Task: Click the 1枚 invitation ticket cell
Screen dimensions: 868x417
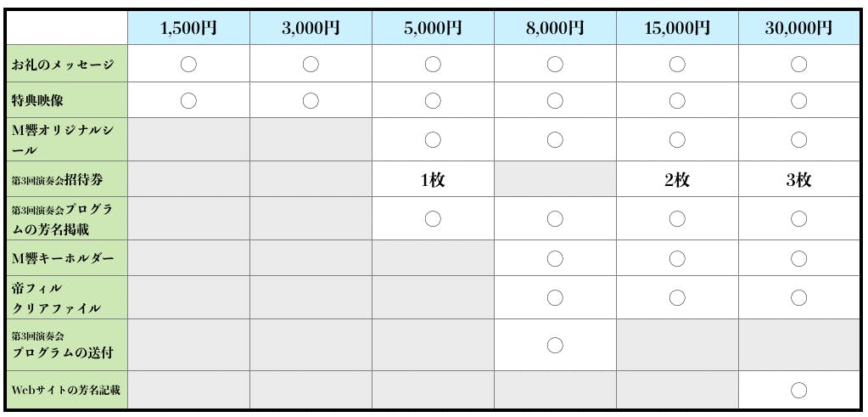Action: pos(433,179)
